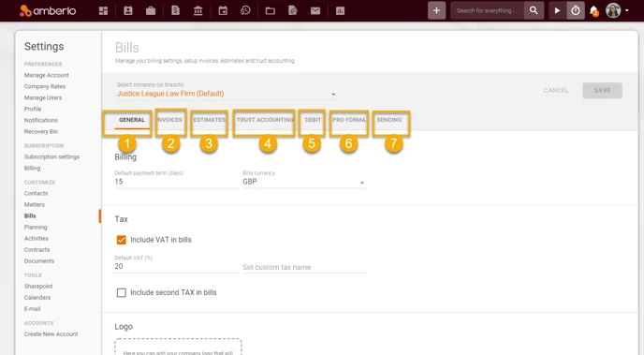Viewport: 644px width, 355px height.
Task: Open Activities settings
Action: click(37, 238)
